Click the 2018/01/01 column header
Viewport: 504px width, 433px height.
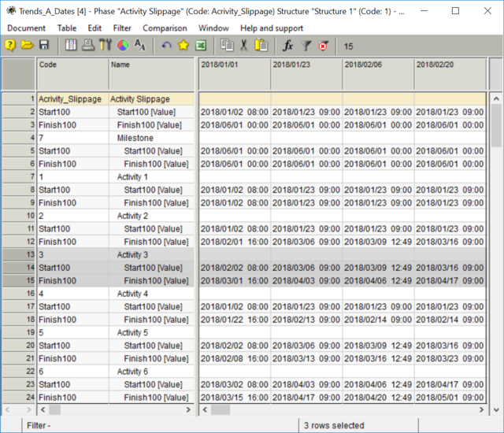point(235,74)
